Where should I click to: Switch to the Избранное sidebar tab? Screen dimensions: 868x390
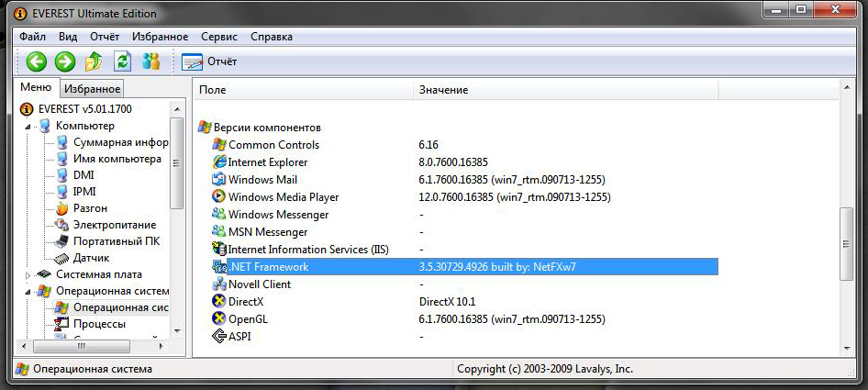92,89
